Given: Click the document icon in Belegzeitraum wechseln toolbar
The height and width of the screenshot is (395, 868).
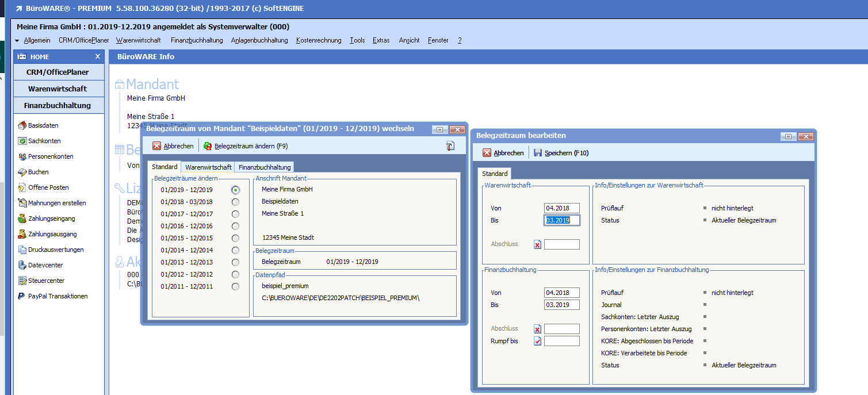Looking at the screenshot, I should (x=450, y=146).
